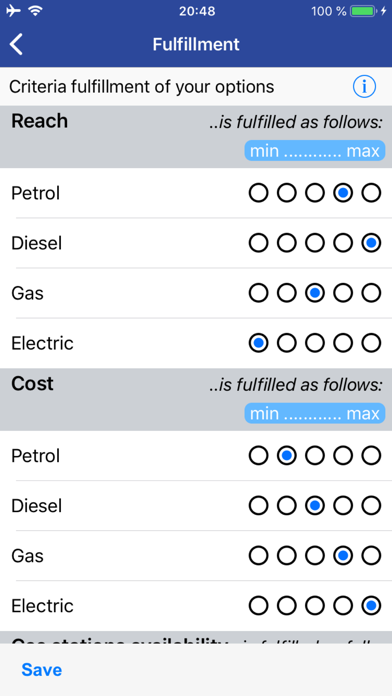Tap the back arrow in header
This screenshot has height=696, width=392.
[16, 44]
